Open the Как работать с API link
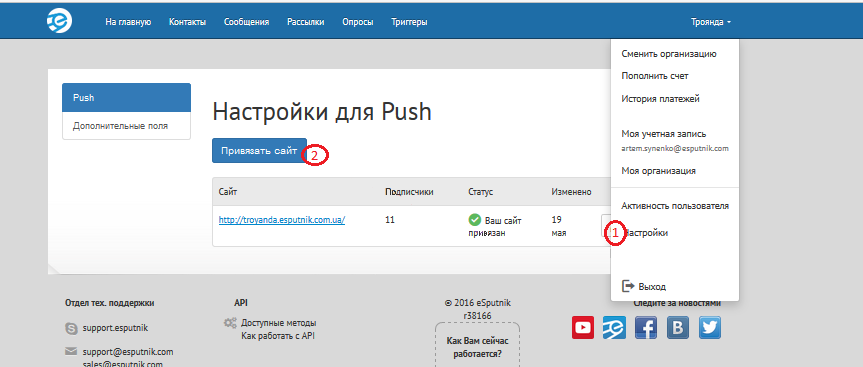This screenshot has height=367, width=863. pyautogui.click(x=278, y=336)
